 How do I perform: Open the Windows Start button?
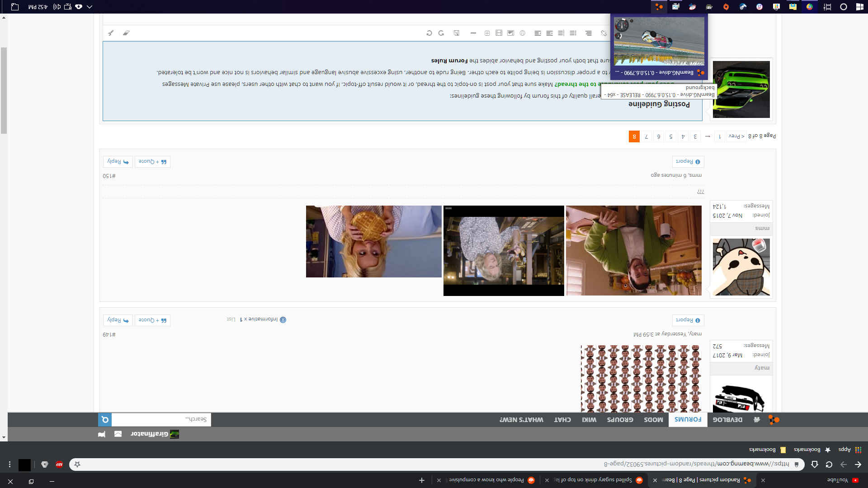859,7
